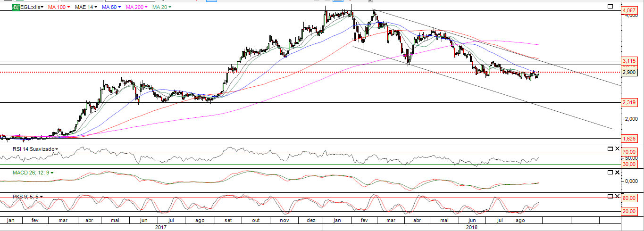644x231 pixels.
Task: Close the PKS 9; 5; 5 panel
Action: coord(617,196)
